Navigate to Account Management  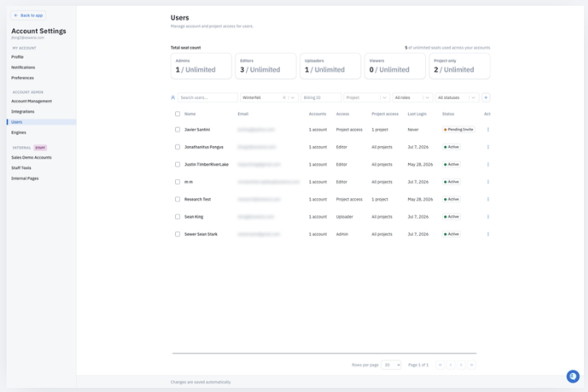click(31, 102)
